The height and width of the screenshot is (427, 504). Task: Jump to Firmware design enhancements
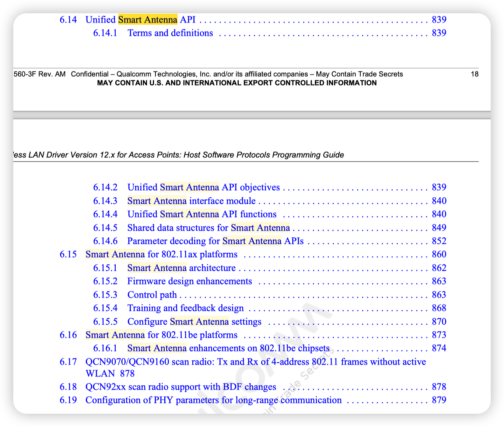pyautogui.click(x=189, y=281)
